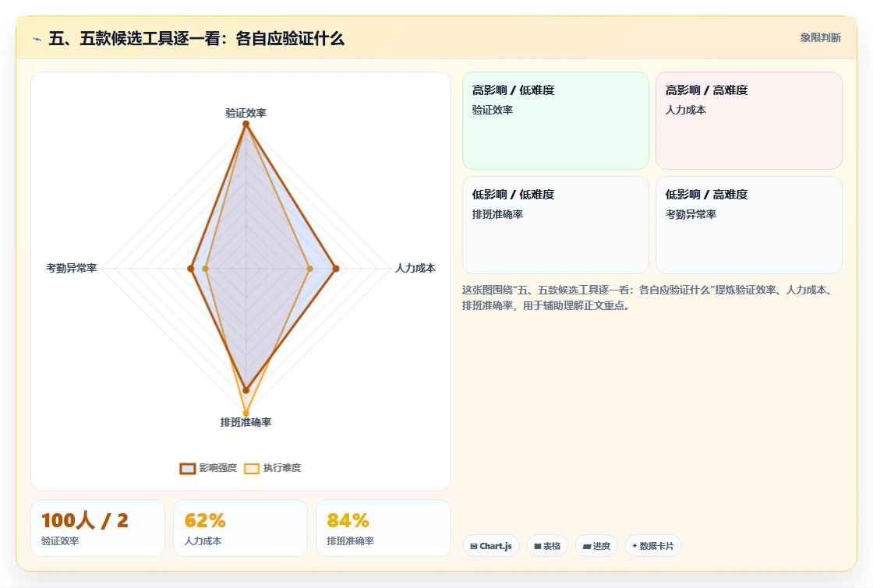Select the 低影响 / 高难度 quadrant card
The height and width of the screenshot is (588, 873).
click(x=749, y=225)
